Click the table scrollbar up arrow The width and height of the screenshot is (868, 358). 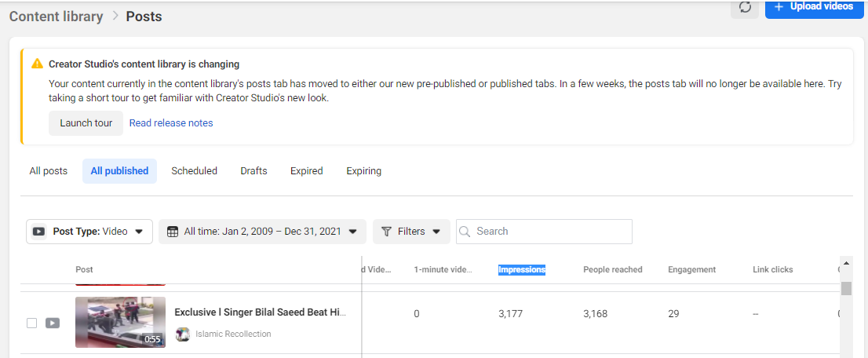[x=846, y=262]
